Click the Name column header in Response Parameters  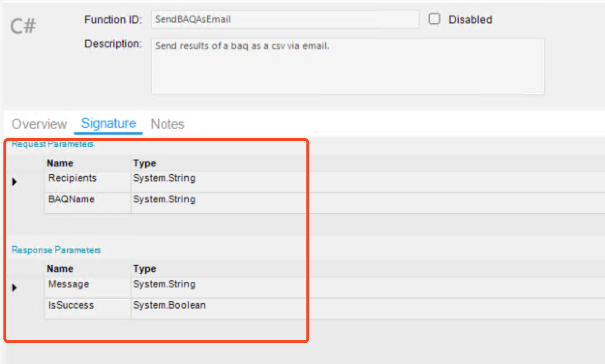tap(60, 269)
